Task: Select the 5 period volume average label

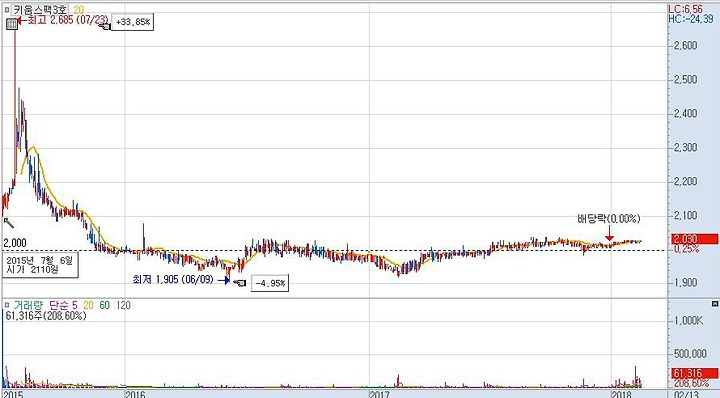Action: 75,305
